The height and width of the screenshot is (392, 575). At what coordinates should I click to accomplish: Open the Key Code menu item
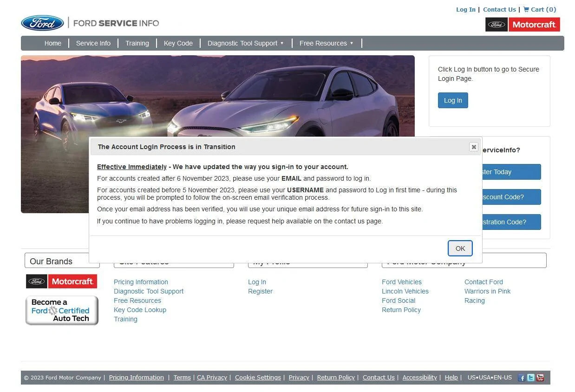pyautogui.click(x=178, y=43)
